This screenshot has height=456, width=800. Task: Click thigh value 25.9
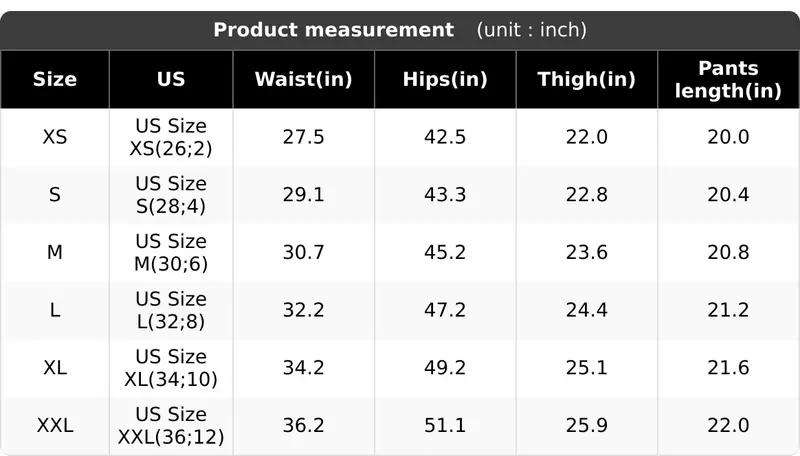[587, 425]
